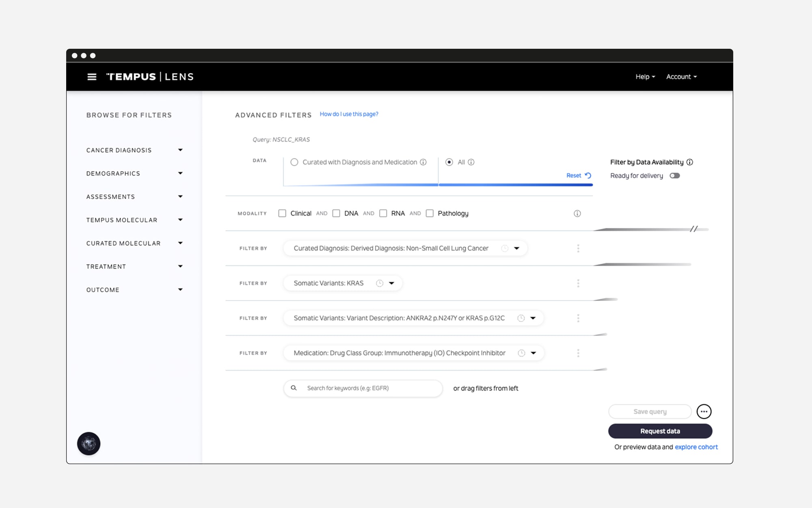Click Filter by Data Availability info icon
The width and height of the screenshot is (812, 508).
(x=690, y=162)
